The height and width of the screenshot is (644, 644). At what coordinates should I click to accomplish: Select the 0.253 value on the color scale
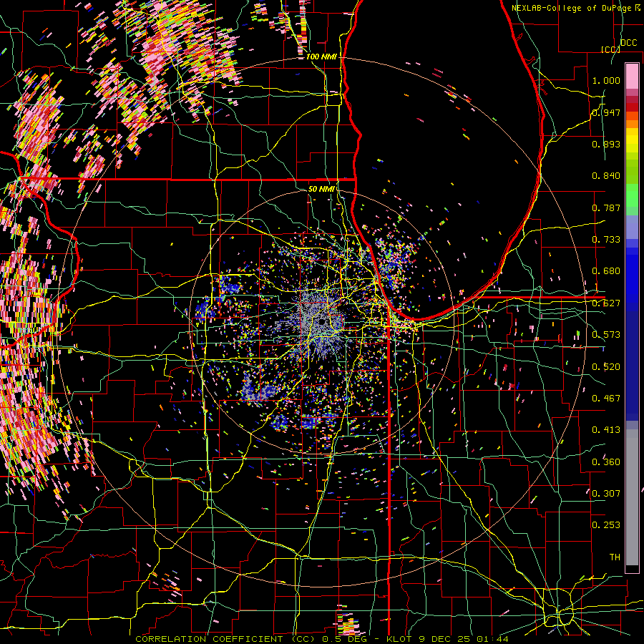[x=606, y=525]
